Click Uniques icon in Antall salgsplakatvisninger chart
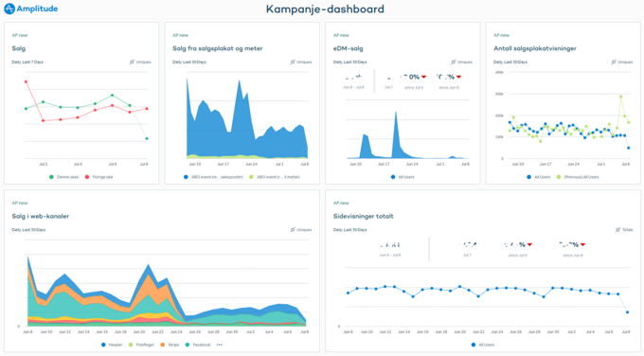The height and width of the screenshot is (356, 644). click(x=613, y=62)
